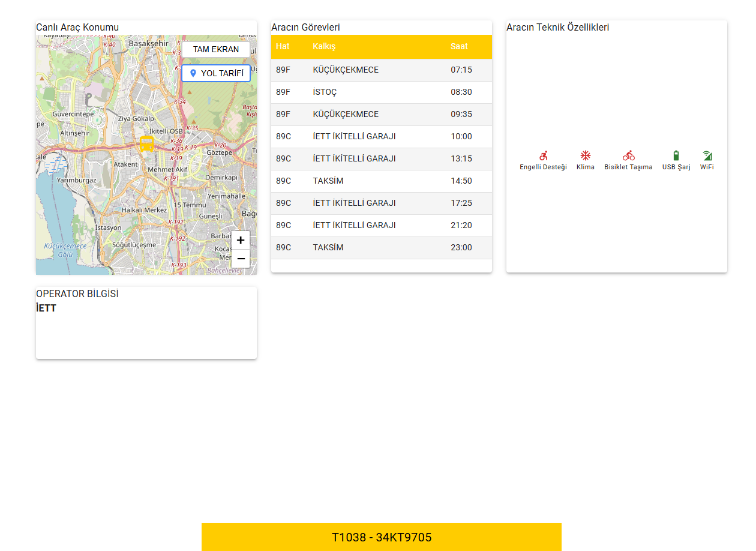This screenshot has height=551, width=756.
Task: Click the Saat column header
Action: [x=459, y=46]
